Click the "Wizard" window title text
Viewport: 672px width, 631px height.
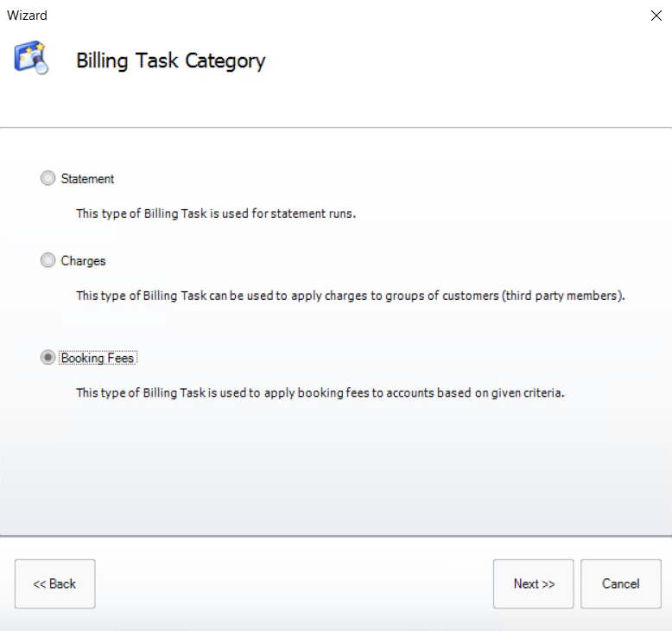coord(27,16)
